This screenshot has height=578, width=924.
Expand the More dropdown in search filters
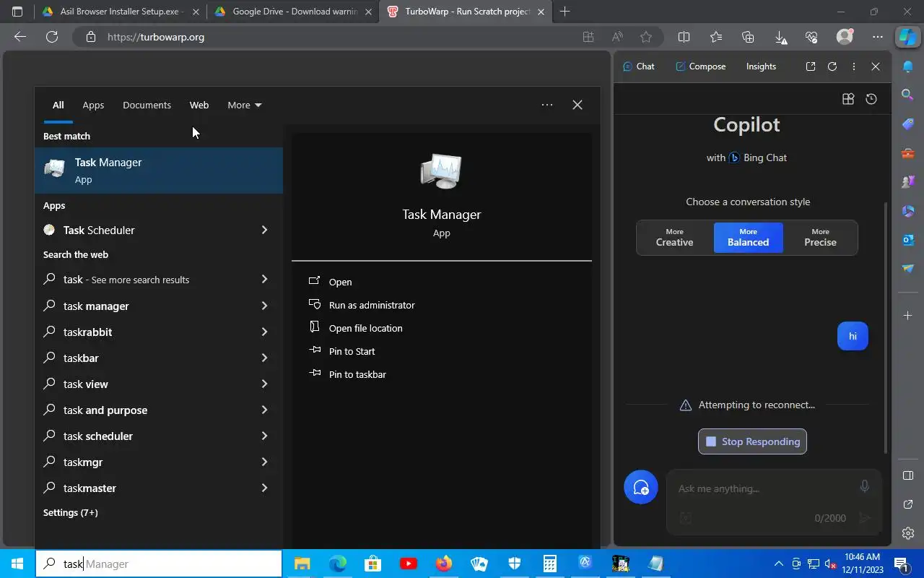[x=245, y=105]
